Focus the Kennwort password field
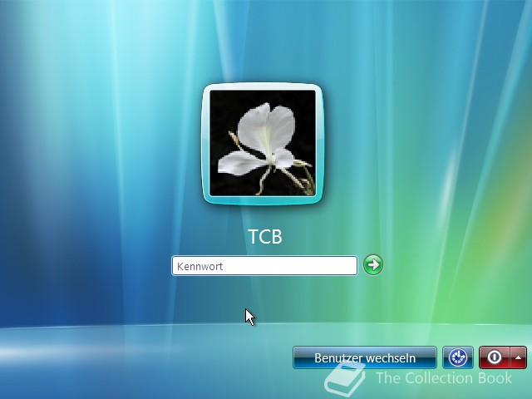The width and height of the screenshot is (532, 399). pyautogui.click(x=264, y=266)
